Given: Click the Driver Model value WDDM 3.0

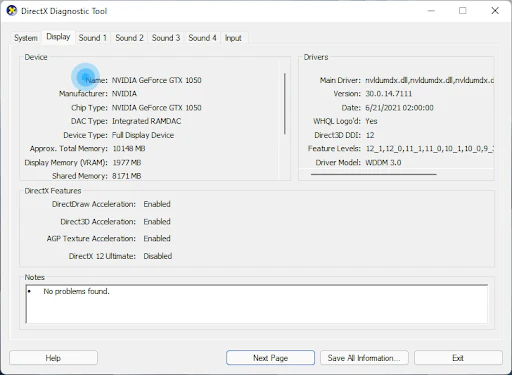Looking at the screenshot, I should (x=383, y=162).
